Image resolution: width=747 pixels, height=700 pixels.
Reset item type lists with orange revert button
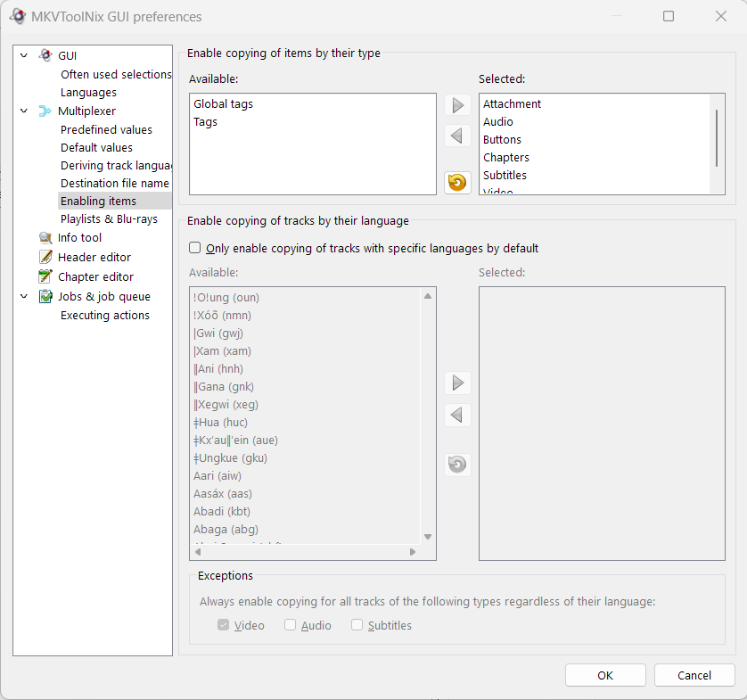click(x=457, y=183)
